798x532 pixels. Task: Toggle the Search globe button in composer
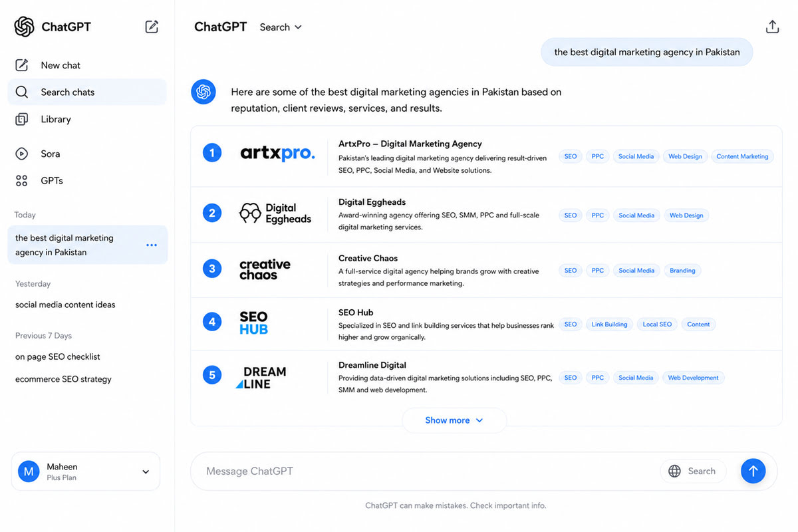[x=692, y=471]
